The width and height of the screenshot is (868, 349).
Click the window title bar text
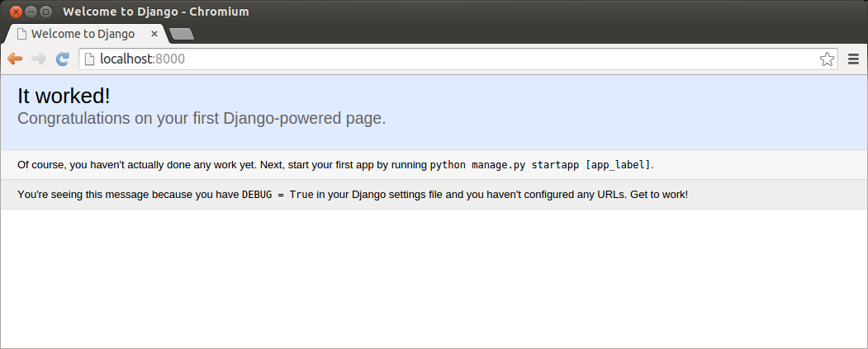pyautogui.click(x=155, y=12)
